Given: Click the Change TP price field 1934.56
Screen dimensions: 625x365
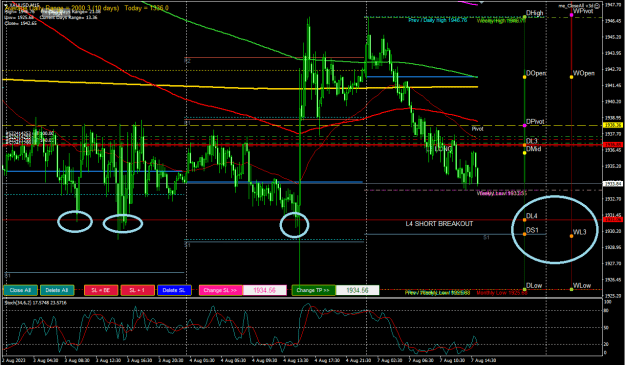Looking at the screenshot, I should 358,290.
